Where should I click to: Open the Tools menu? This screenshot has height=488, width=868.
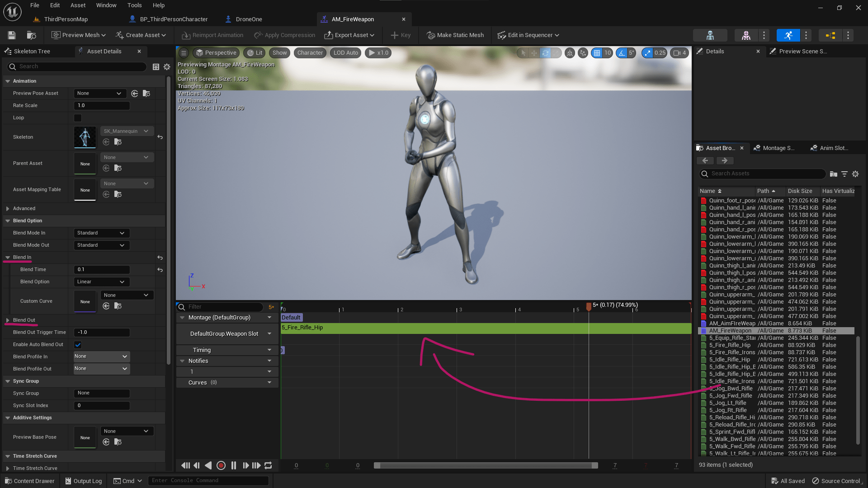pos(134,5)
